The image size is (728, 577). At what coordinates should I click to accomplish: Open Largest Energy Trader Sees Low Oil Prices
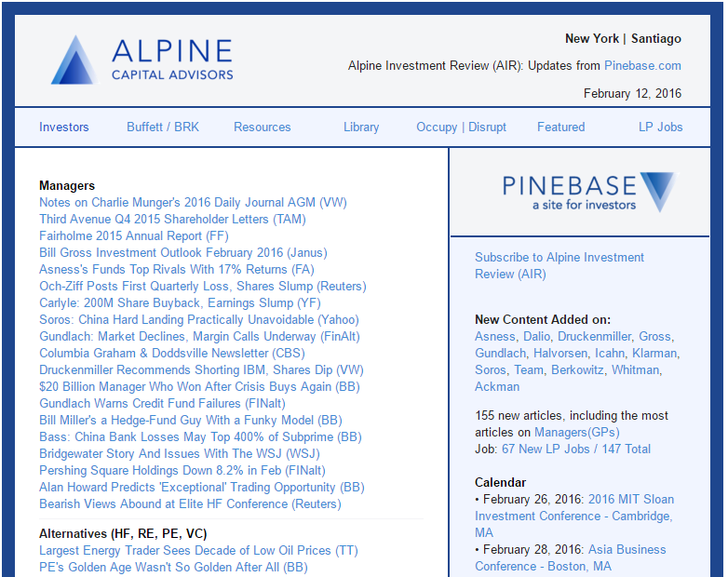coord(198,550)
